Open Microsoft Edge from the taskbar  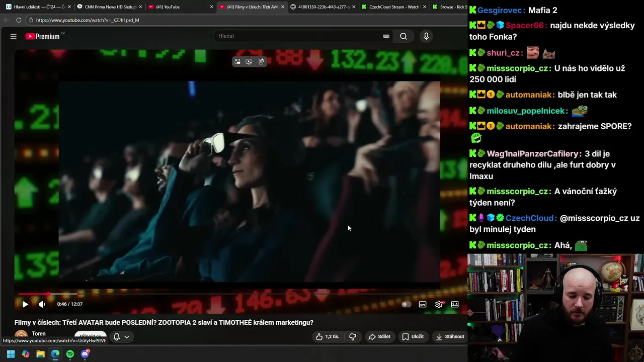tap(55, 354)
